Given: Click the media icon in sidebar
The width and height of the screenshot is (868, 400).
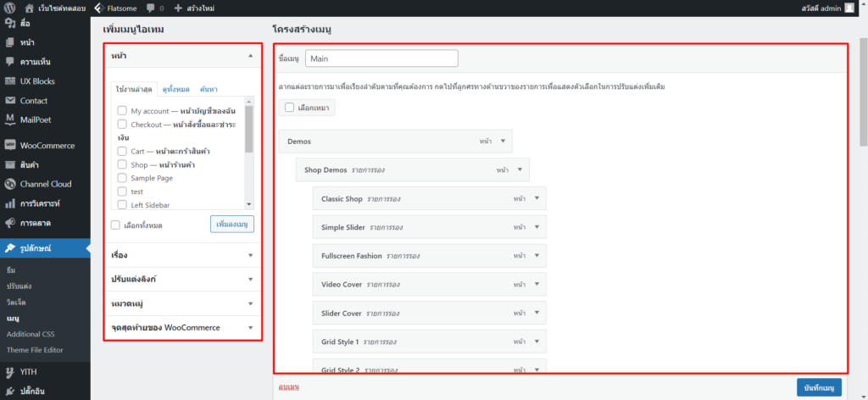Looking at the screenshot, I should coord(9,24).
